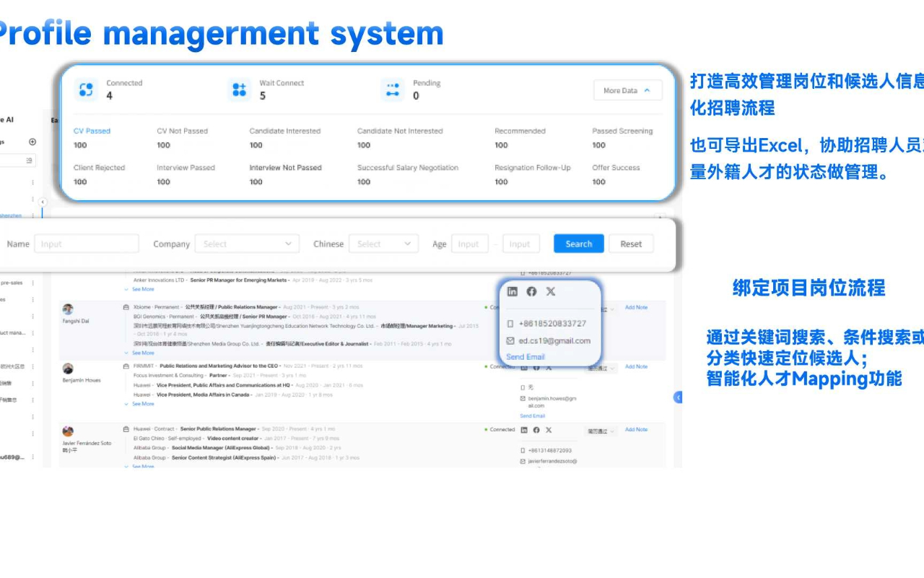Open LinkedIn profile for Javier Ferrández Soto
This screenshot has height=578, width=924.
tap(524, 430)
